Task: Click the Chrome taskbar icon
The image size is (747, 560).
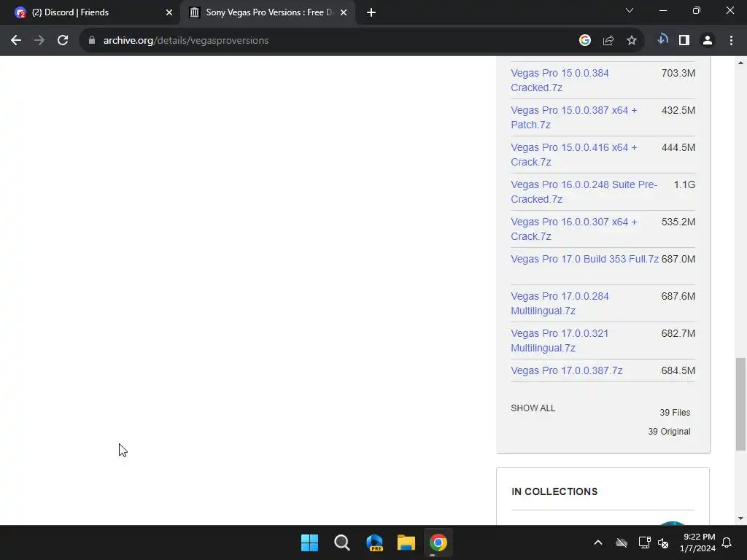Action: tap(438, 542)
